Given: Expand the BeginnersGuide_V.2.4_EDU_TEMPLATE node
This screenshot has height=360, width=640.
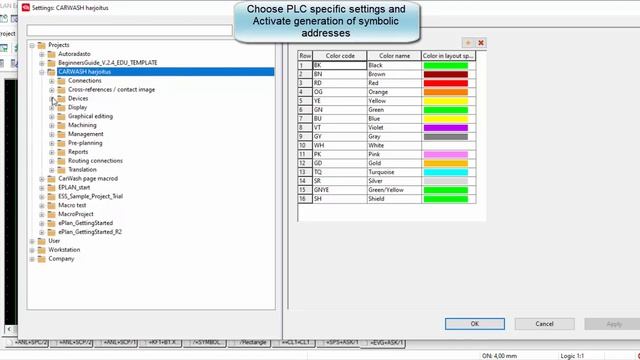Looking at the screenshot, I should pyautogui.click(x=42, y=63).
